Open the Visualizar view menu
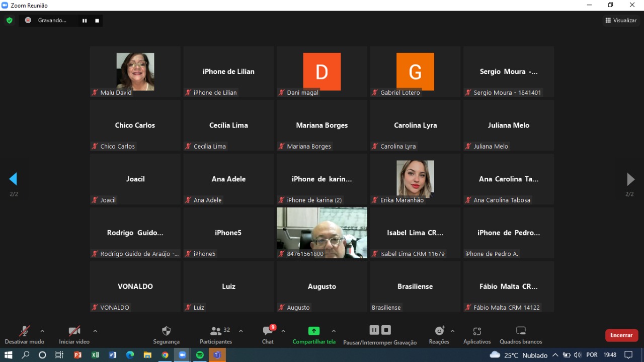Viewport: 644px width, 362px height. click(x=621, y=21)
